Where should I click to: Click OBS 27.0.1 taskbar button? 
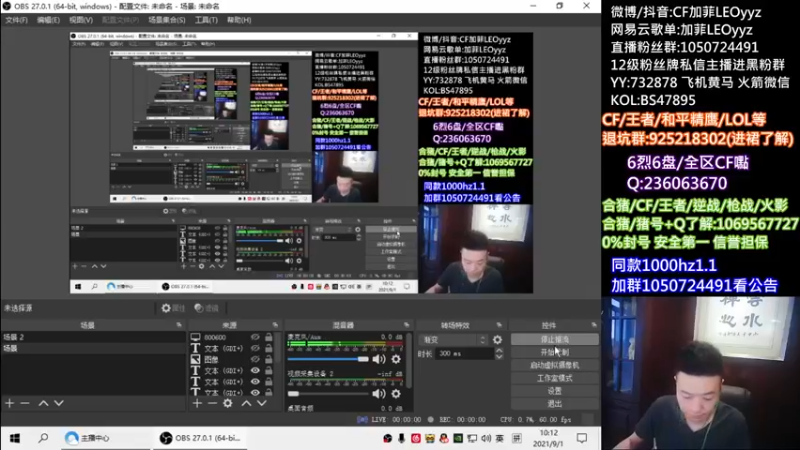(200, 438)
